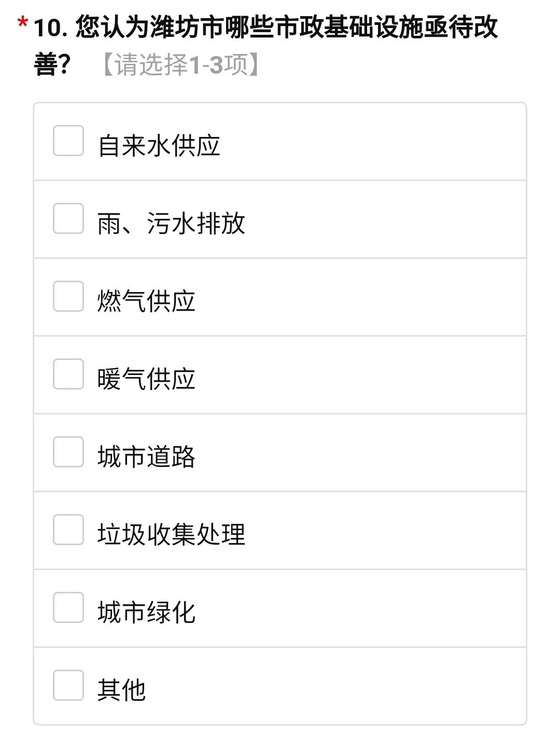This screenshot has width=560, height=748.
Task: Click the question 10 title text
Action: (x=286, y=27)
